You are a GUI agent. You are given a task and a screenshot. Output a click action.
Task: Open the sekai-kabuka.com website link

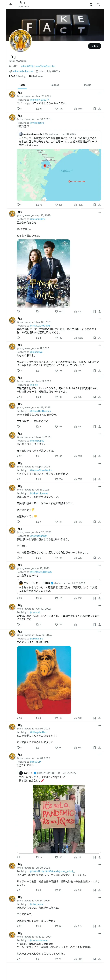[x=23, y=71]
